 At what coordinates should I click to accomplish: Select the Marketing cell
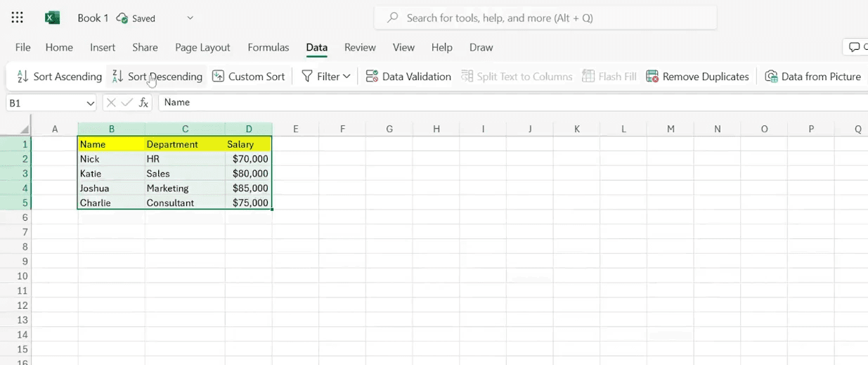click(x=185, y=188)
